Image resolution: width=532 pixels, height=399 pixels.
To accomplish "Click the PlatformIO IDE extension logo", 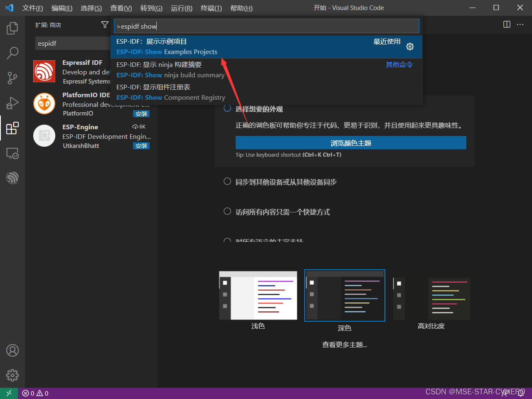I will (44, 103).
